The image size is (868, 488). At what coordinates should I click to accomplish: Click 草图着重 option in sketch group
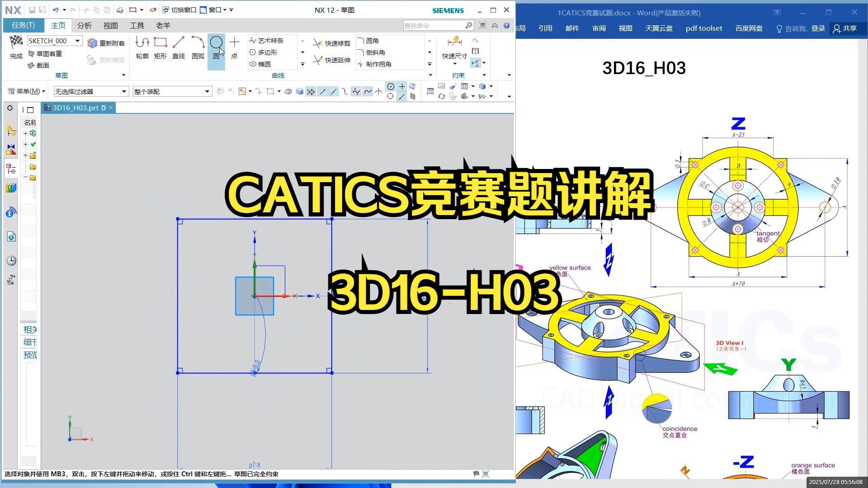[x=45, y=54]
